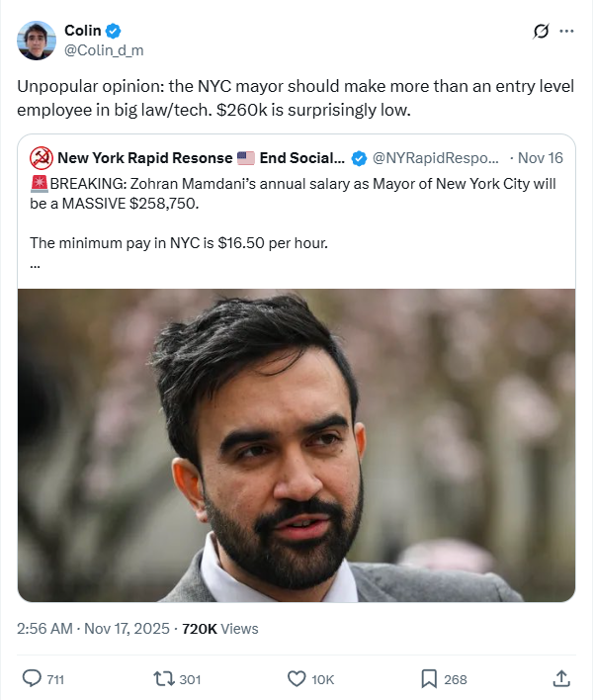Open the quoted post's Nov 16 date

[541, 158]
